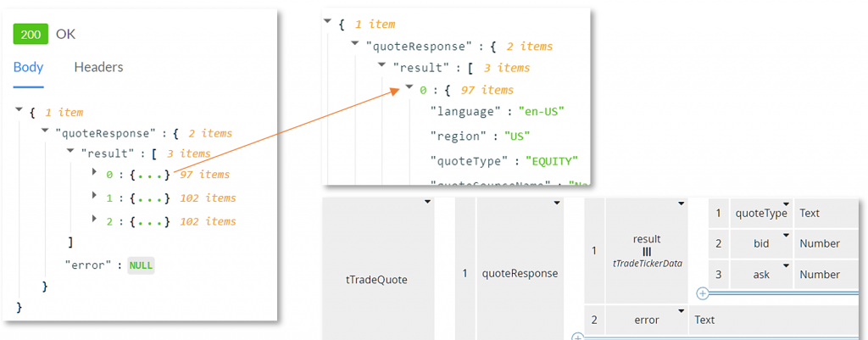
Task: Open the quoteType field dropdown arrow
Action: coord(787,204)
